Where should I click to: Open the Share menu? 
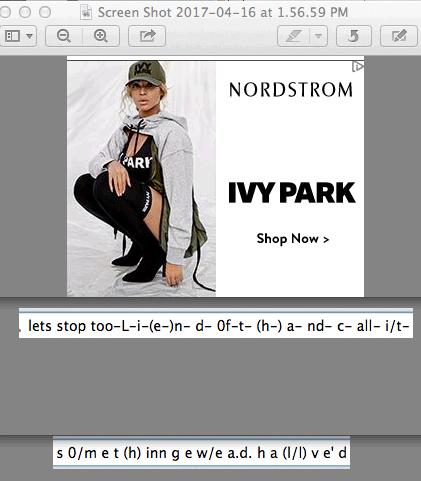coord(147,36)
